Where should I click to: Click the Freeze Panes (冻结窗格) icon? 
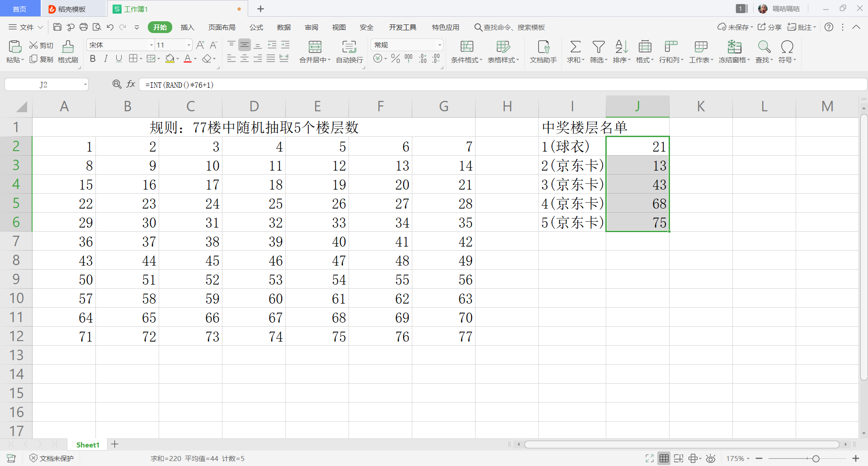(734, 47)
